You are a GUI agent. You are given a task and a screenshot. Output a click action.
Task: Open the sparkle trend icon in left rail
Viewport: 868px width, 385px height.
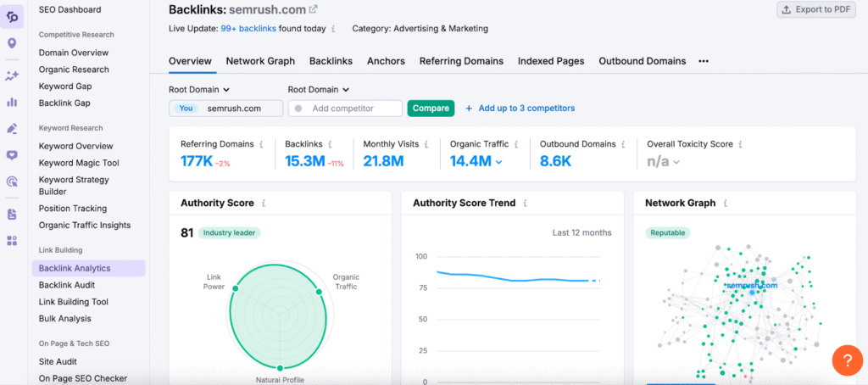[12, 75]
